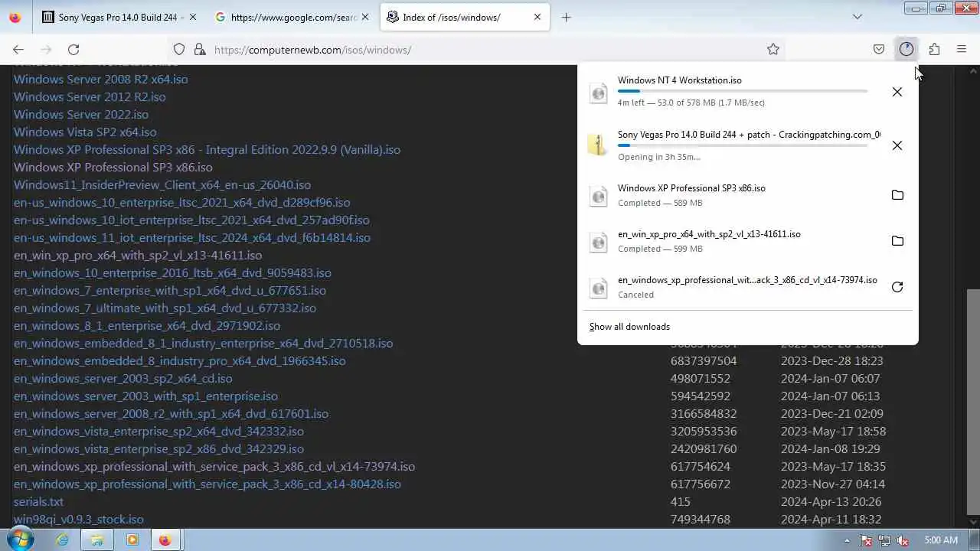Open en_windows_embedded_8_industry_pro link

coord(179,360)
